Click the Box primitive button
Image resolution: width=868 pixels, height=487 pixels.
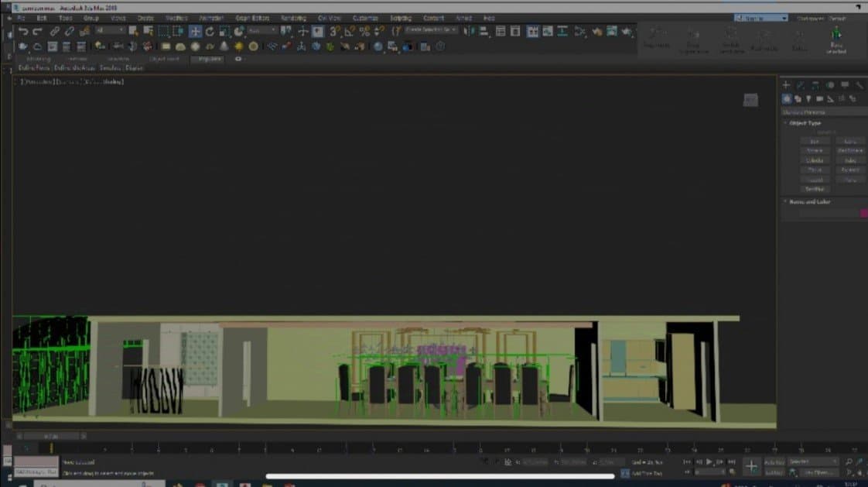[815, 141]
